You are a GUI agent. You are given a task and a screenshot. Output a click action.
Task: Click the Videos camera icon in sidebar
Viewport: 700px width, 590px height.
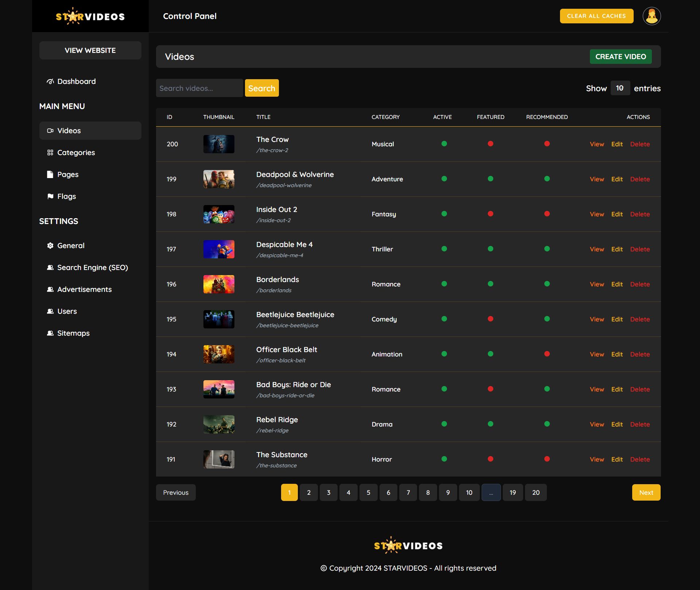[50, 131]
